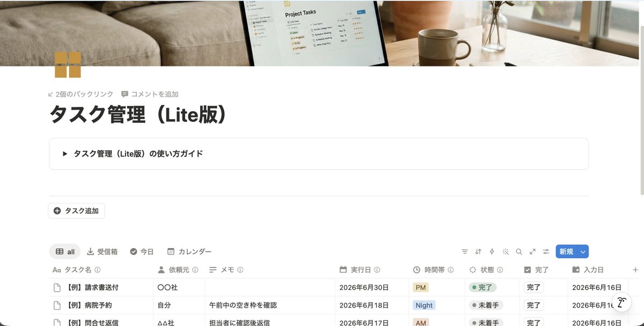Click the sparkle AI icon in toolbar

click(505, 251)
